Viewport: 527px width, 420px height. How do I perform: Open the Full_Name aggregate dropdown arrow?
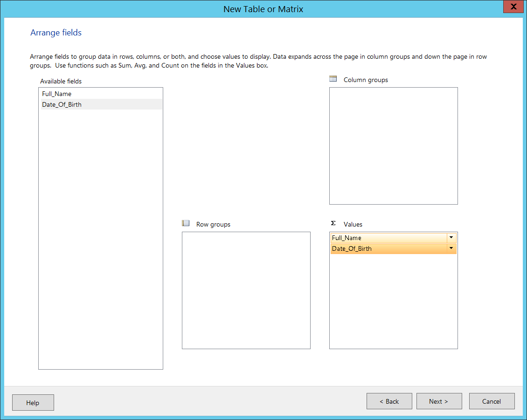[451, 238]
